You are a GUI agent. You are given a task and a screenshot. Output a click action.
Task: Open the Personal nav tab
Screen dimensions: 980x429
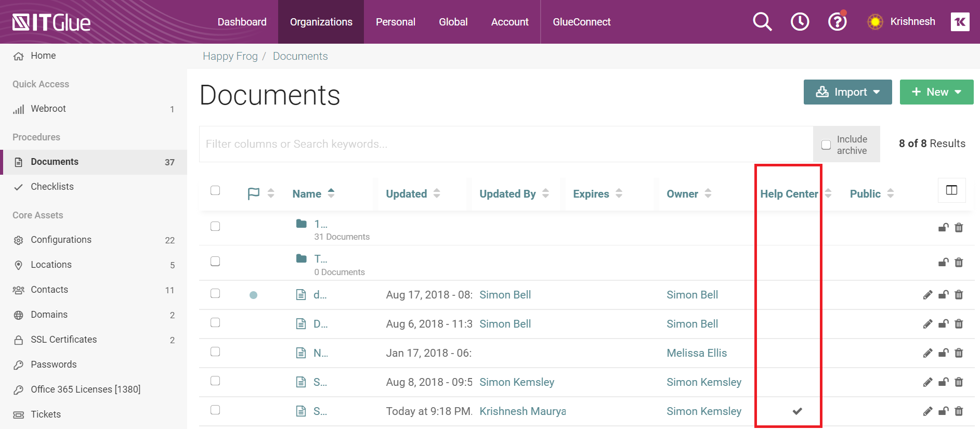point(395,22)
